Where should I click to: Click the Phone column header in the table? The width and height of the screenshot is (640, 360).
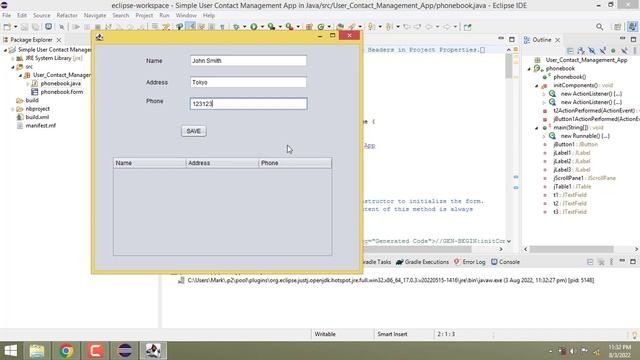click(x=295, y=163)
